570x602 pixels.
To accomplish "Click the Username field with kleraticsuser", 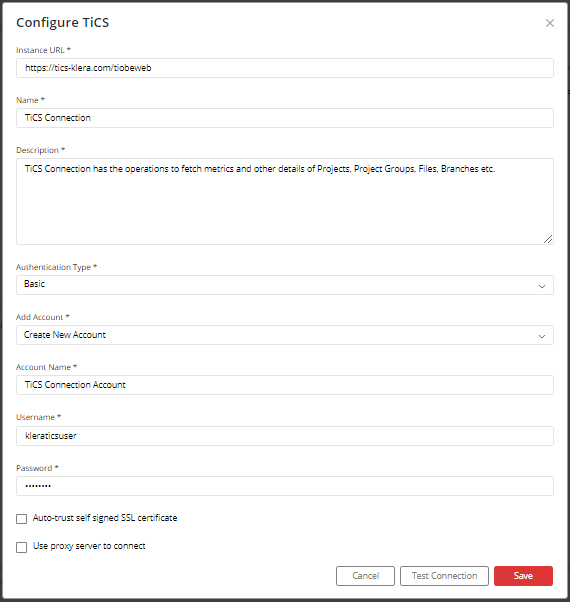I will coord(285,436).
